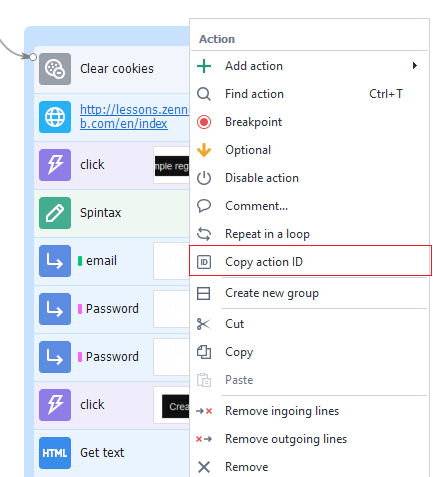Click the scissors icon beside Cut
Viewport: 433px width, 477px height.
204,324
